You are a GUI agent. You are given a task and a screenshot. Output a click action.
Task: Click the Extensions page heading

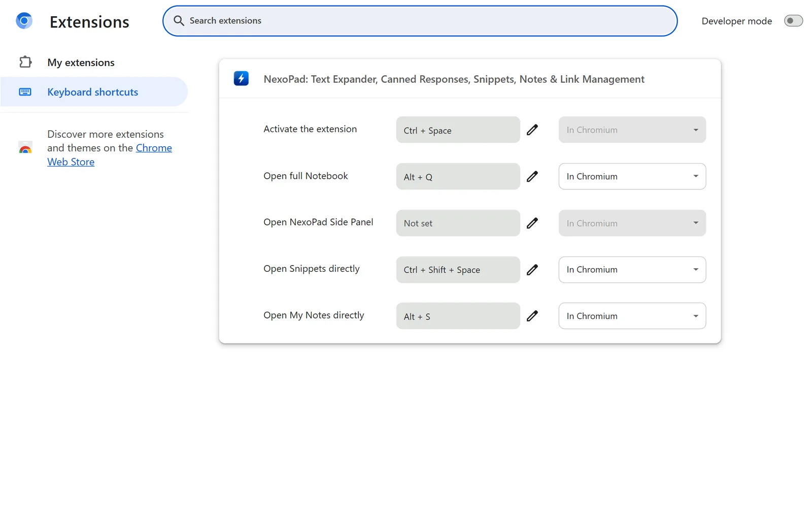click(89, 22)
